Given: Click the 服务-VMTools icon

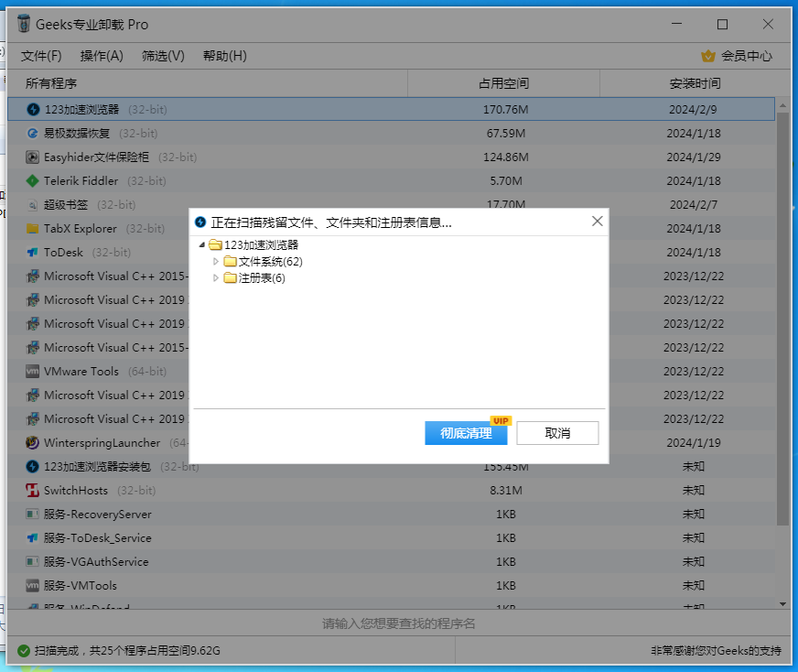Looking at the screenshot, I should (33, 585).
